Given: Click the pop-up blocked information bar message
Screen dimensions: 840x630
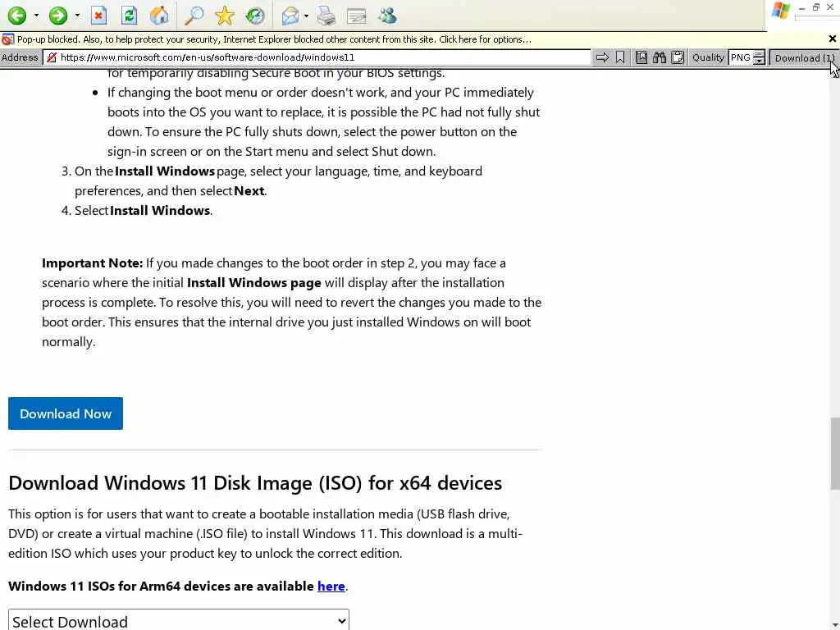Looking at the screenshot, I should 274,39.
